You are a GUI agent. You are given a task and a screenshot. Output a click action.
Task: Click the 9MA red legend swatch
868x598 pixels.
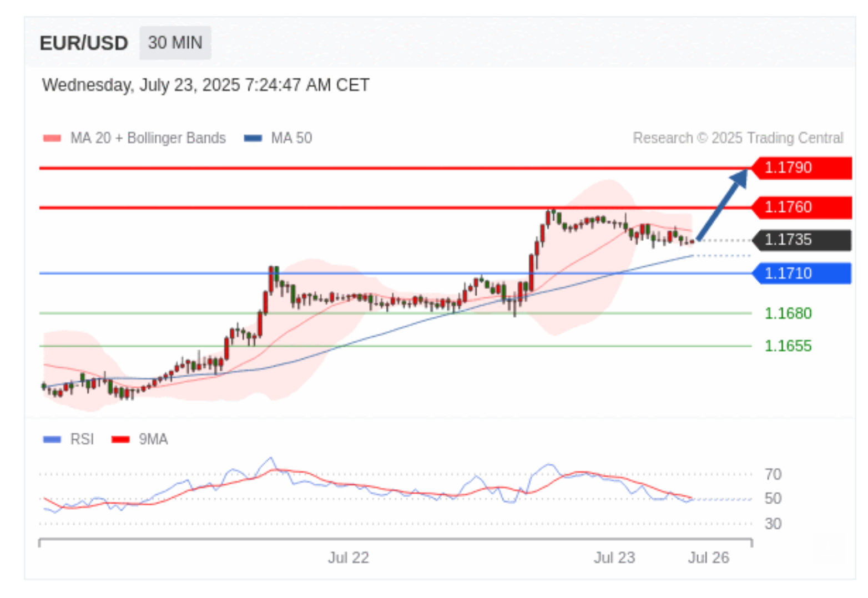pyautogui.click(x=120, y=439)
